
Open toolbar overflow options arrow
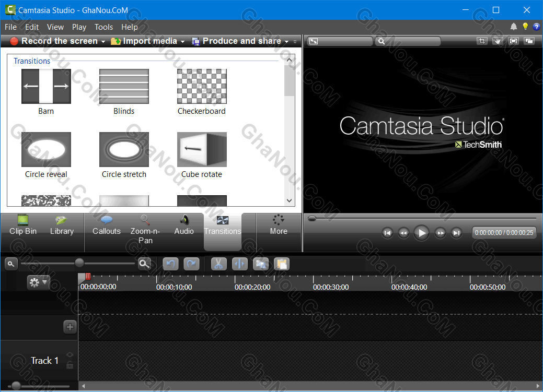click(x=295, y=42)
